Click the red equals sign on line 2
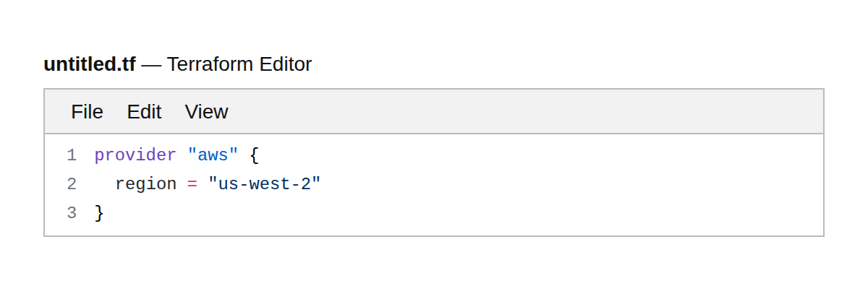868x286 pixels. point(192,184)
